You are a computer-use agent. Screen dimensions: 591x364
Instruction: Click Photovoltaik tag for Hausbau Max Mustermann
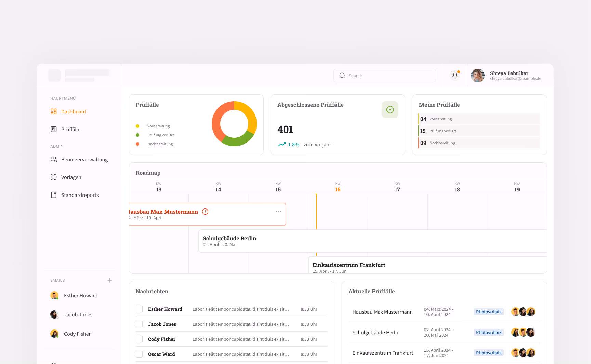coord(489,312)
